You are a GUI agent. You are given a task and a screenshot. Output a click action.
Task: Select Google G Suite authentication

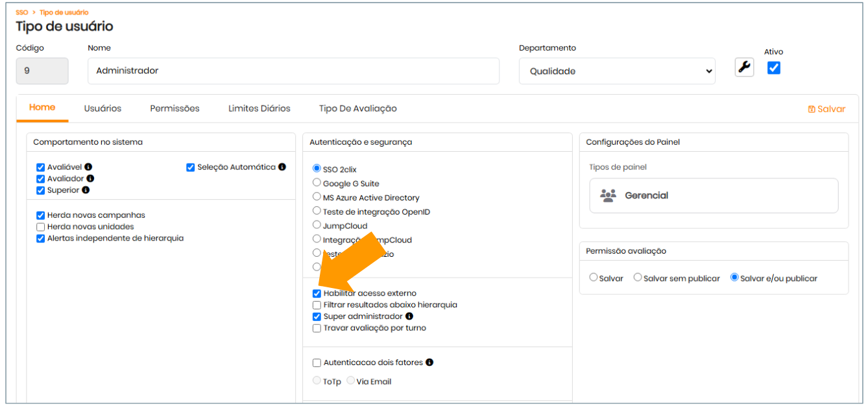[x=317, y=183]
